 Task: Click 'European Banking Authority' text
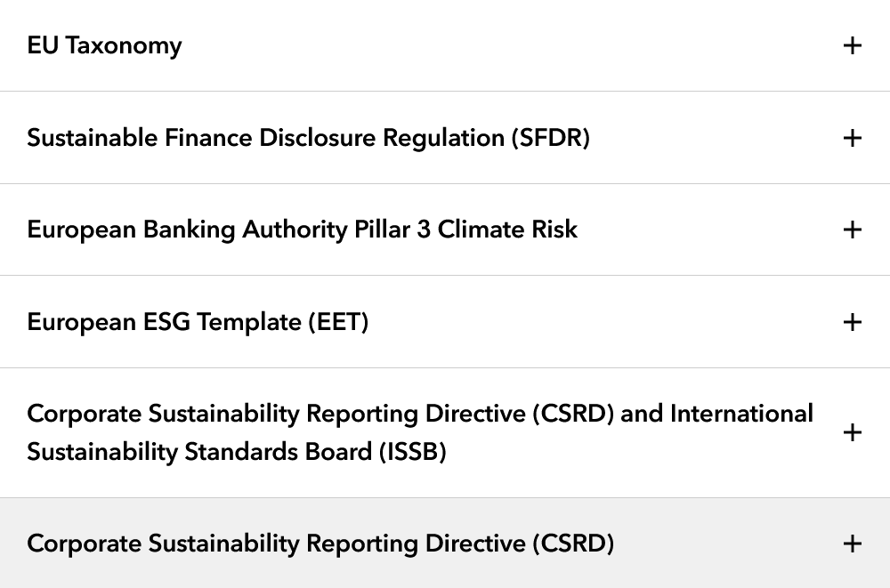point(187,230)
